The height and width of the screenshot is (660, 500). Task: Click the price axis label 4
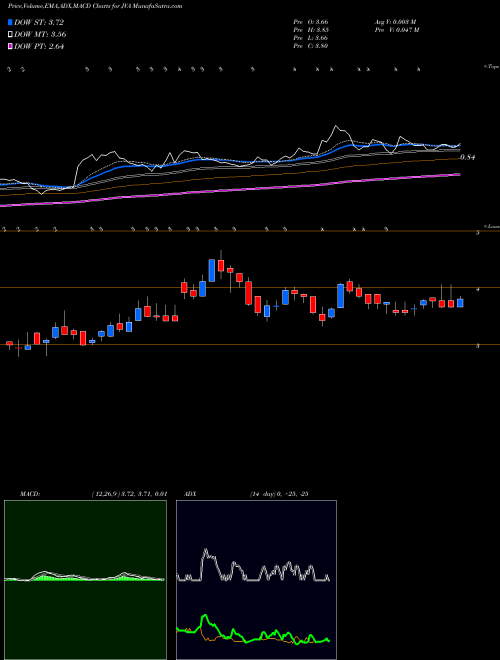478,289
